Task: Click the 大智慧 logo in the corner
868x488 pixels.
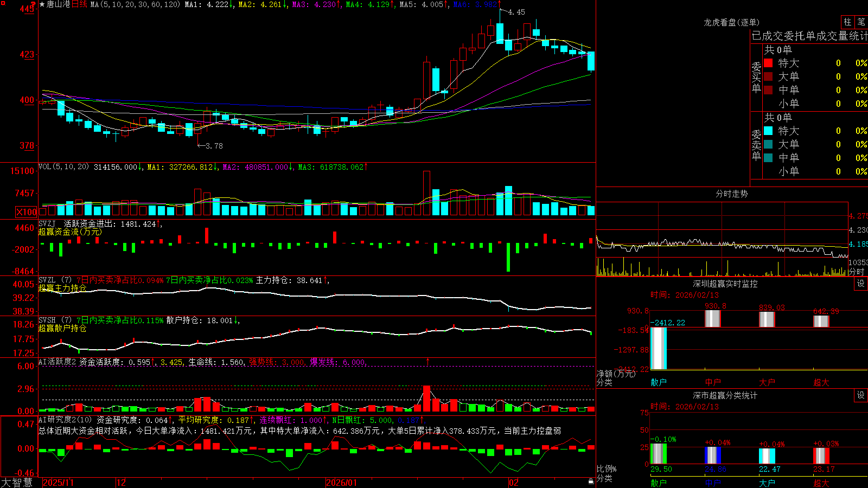Action: coord(17,483)
